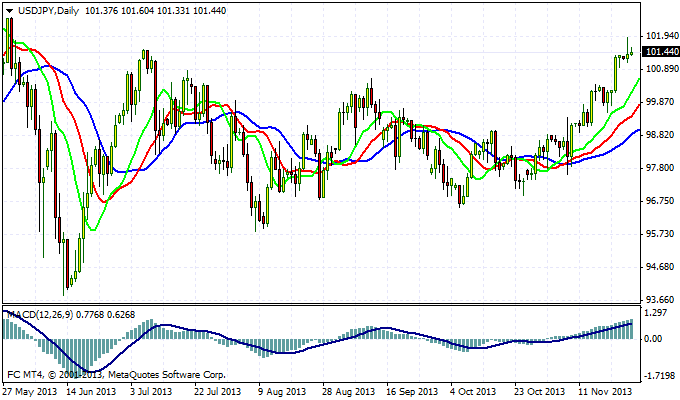The width and height of the screenshot is (680, 400).
Task: Click the MACD scale value 1.297
Action: click(656, 312)
